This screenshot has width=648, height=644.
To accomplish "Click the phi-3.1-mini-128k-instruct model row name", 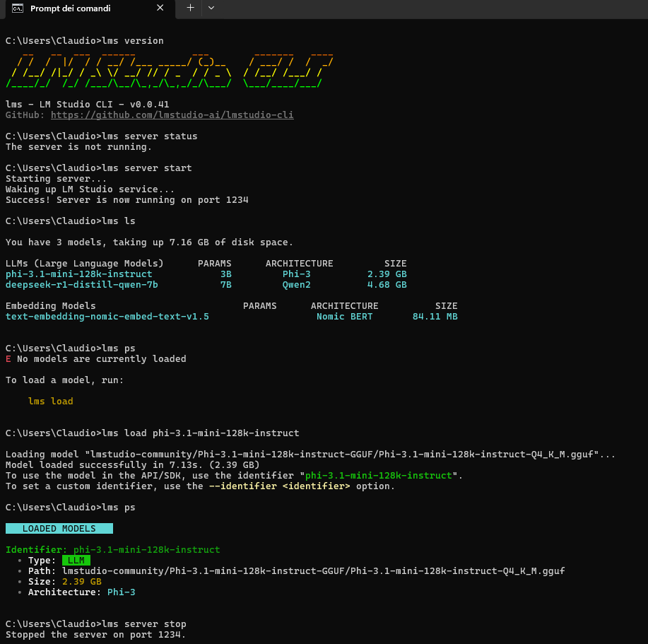I will 79,274.
